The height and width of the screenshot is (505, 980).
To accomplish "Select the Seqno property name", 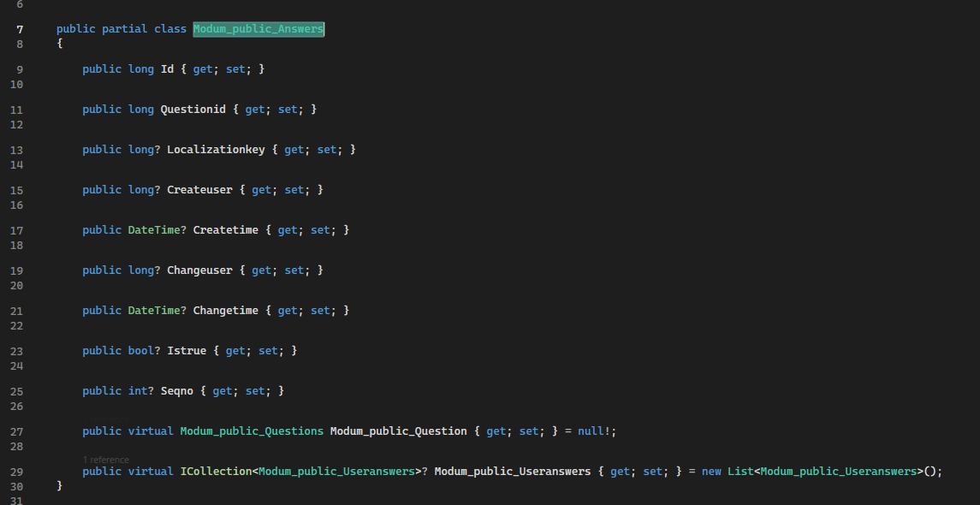I will click(x=177, y=390).
